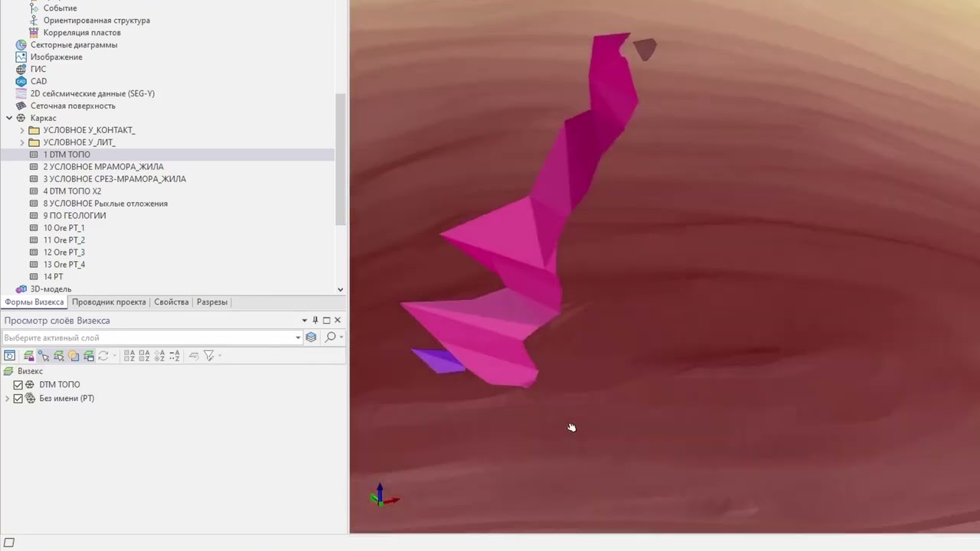This screenshot has height=551, width=980.
Task: Click the Ориентированная структура icon
Action: pos(34,20)
